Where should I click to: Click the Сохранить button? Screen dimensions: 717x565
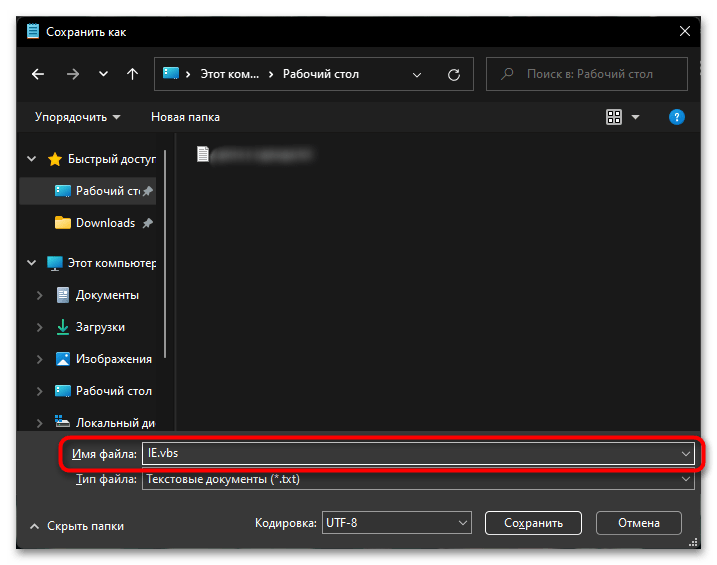point(533,523)
